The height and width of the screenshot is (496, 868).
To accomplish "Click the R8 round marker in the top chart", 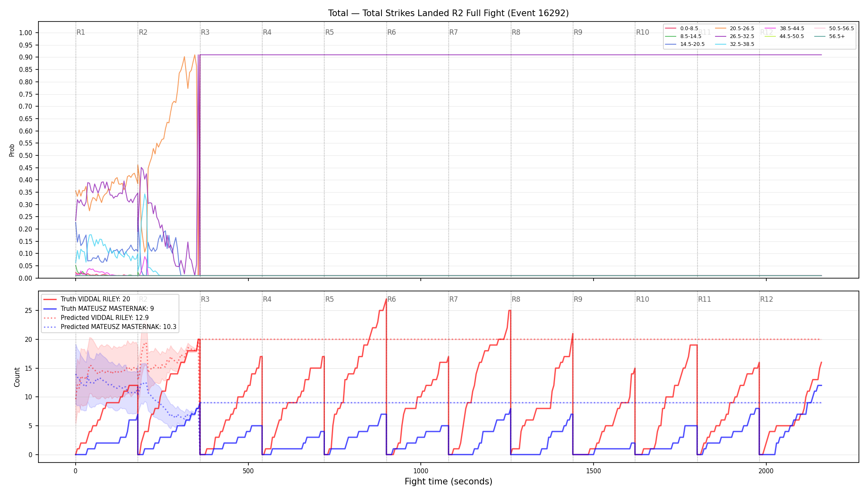I will click(x=516, y=32).
